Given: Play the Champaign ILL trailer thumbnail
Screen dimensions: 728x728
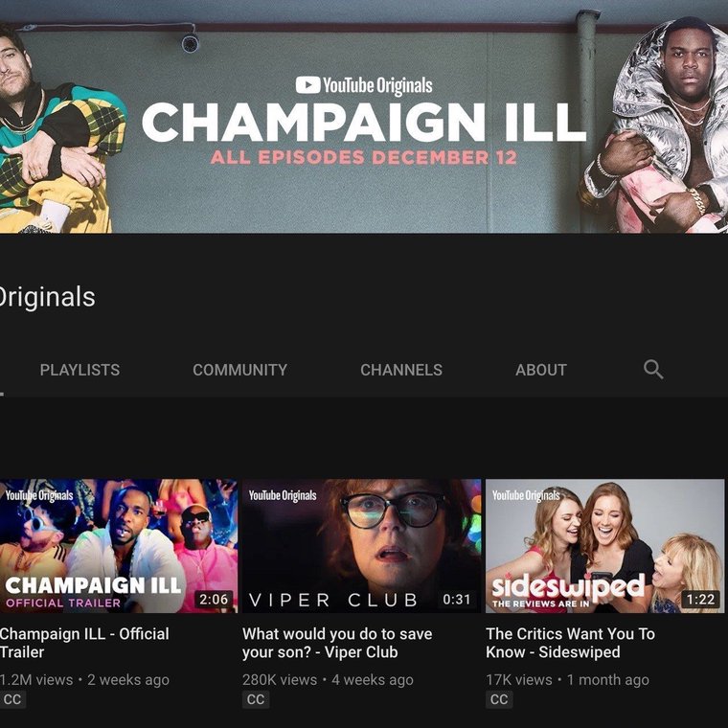Looking at the screenshot, I should (x=119, y=546).
